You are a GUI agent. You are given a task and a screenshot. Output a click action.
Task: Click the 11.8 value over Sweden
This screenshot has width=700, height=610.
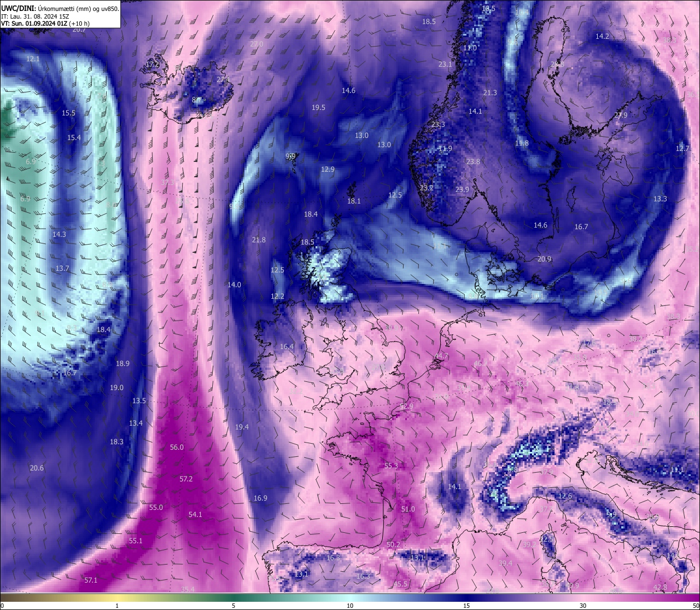(522, 143)
